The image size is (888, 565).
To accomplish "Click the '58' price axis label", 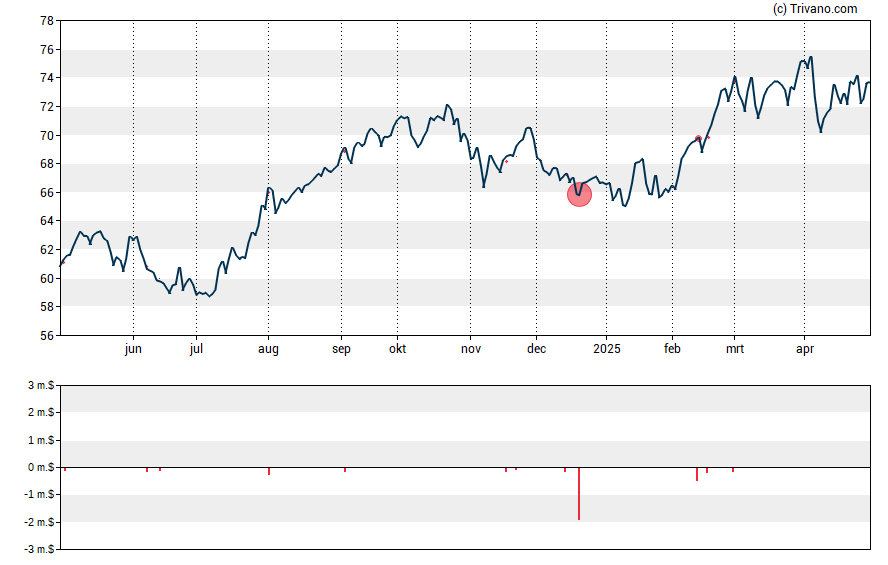I will (47, 307).
